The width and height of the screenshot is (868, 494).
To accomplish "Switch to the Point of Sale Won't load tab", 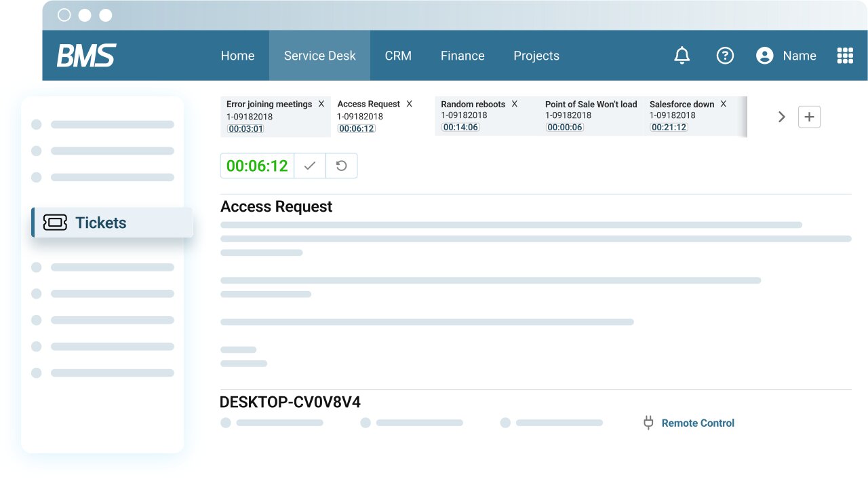I will point(591,117).
